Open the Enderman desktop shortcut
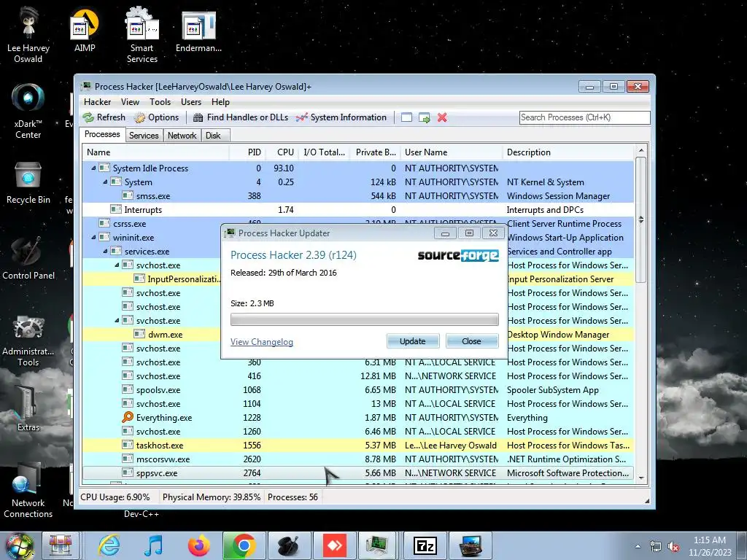 point(198,31)
